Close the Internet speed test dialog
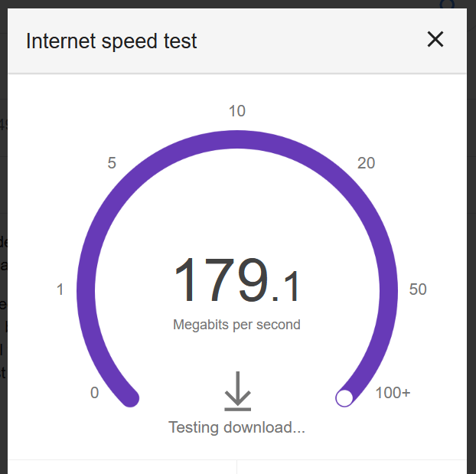 click(435, 40)
